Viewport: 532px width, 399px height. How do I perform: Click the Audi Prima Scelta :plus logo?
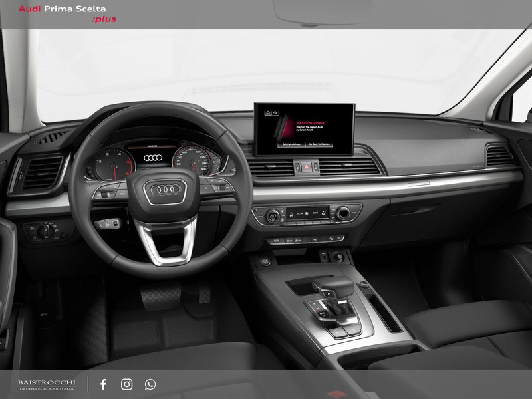click(67, 13)
